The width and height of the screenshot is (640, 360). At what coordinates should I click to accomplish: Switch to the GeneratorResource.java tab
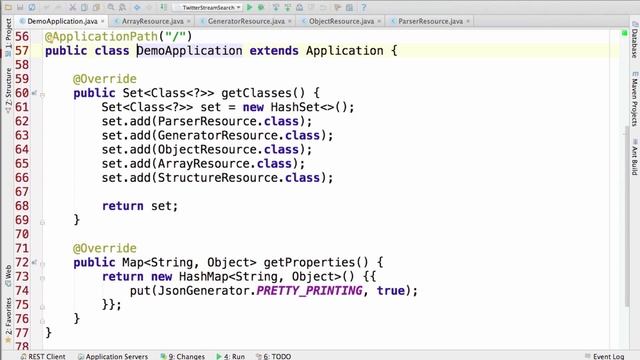[246, 21]
